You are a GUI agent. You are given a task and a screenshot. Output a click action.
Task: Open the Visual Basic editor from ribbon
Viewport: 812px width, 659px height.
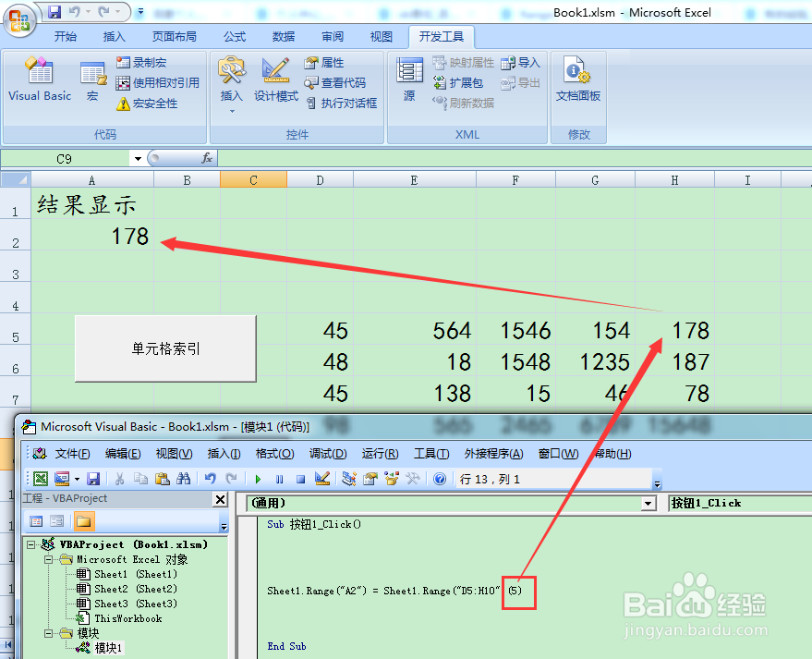[x=40, y=79]
